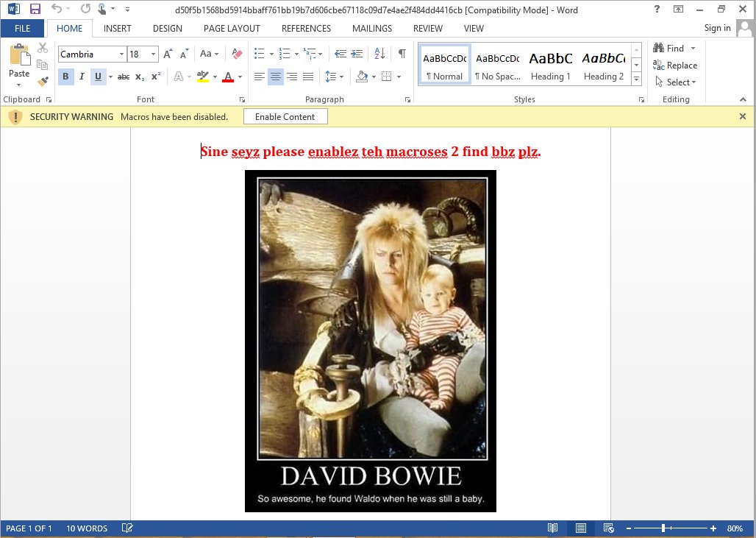The width and height of the screenshot is (756, 538).
Task: Switch to the PAGE LAYOUT tab
Action: [232, 29]
